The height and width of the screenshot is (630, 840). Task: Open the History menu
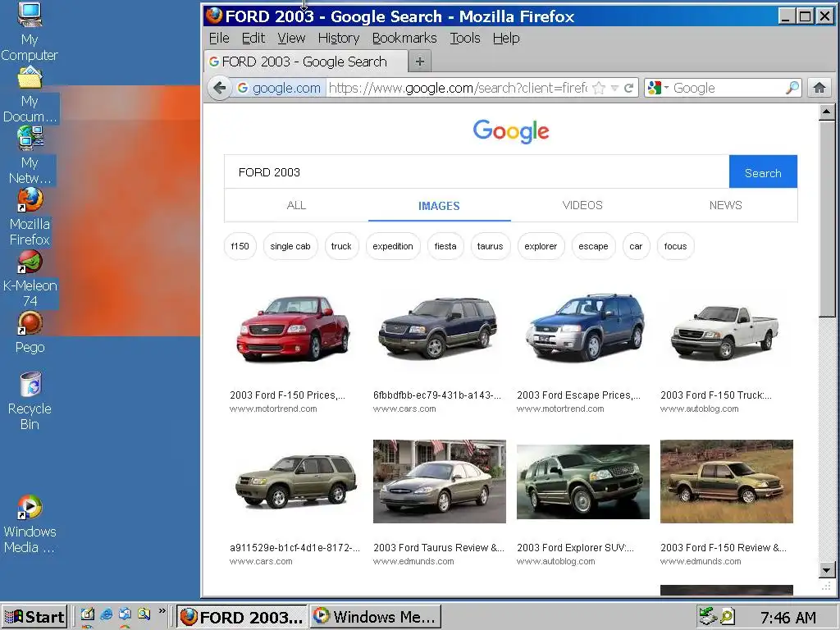(339, 38)
